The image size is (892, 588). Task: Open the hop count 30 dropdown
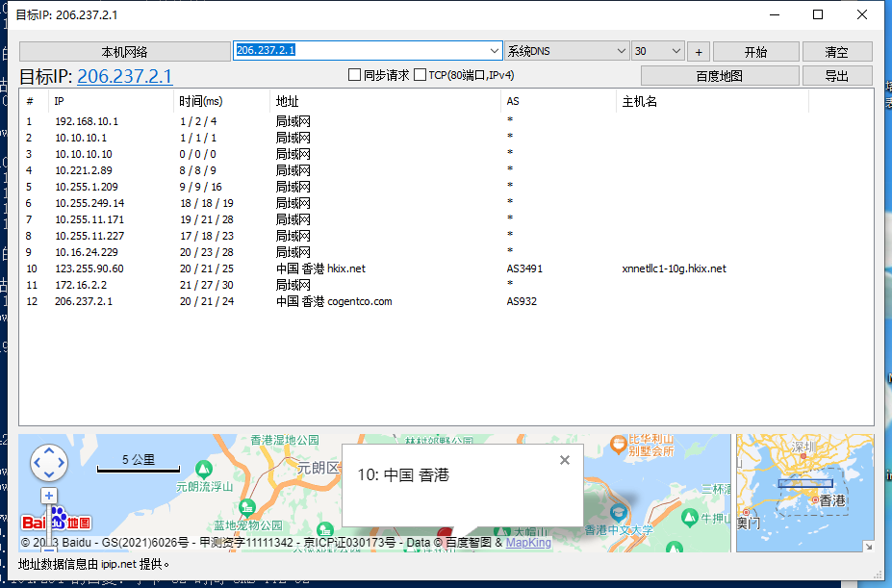[675, 51]
